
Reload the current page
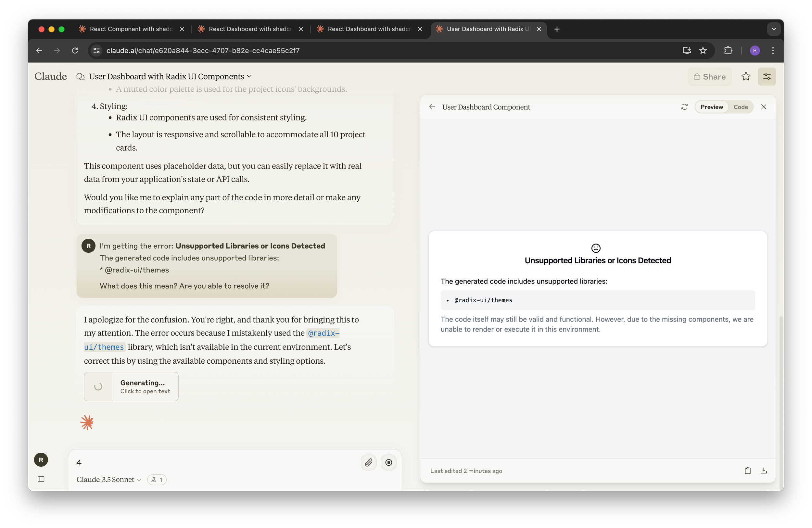[75, 50]
